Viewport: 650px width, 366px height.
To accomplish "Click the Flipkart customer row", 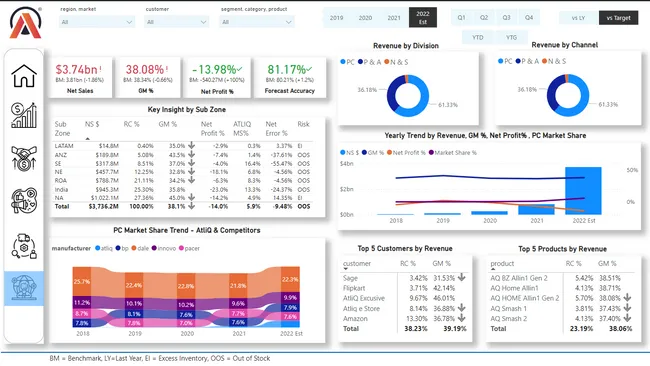I will coord(405,288).
